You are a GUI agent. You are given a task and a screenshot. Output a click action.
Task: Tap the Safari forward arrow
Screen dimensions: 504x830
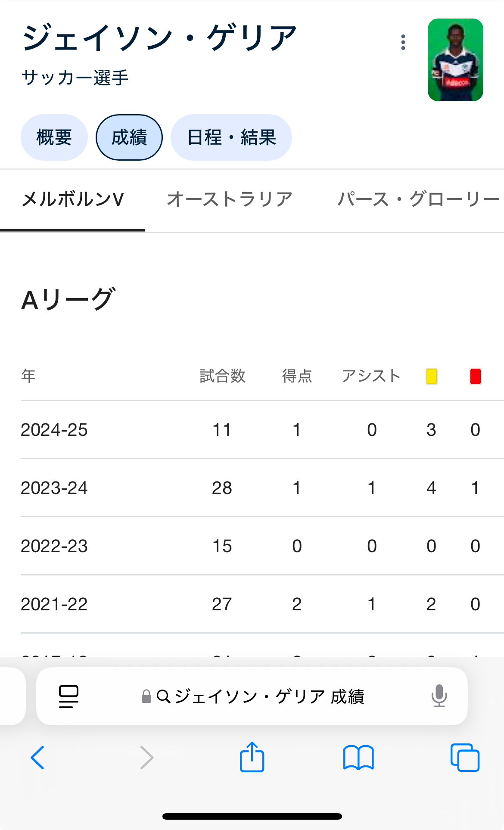coord(147,757)
